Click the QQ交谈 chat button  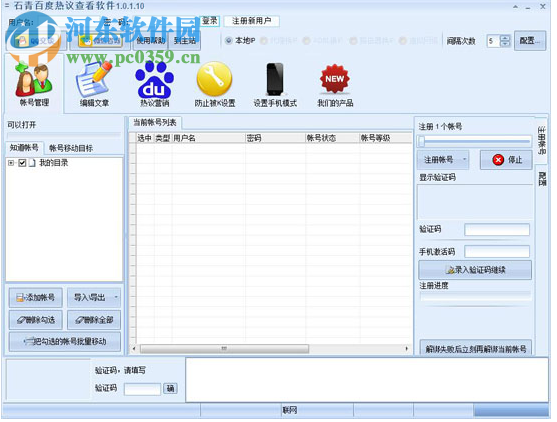coord(36,41)
